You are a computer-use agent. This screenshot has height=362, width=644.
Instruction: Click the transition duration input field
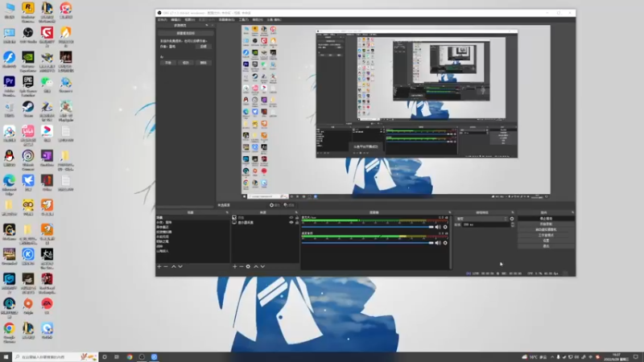tap(486, 224)
